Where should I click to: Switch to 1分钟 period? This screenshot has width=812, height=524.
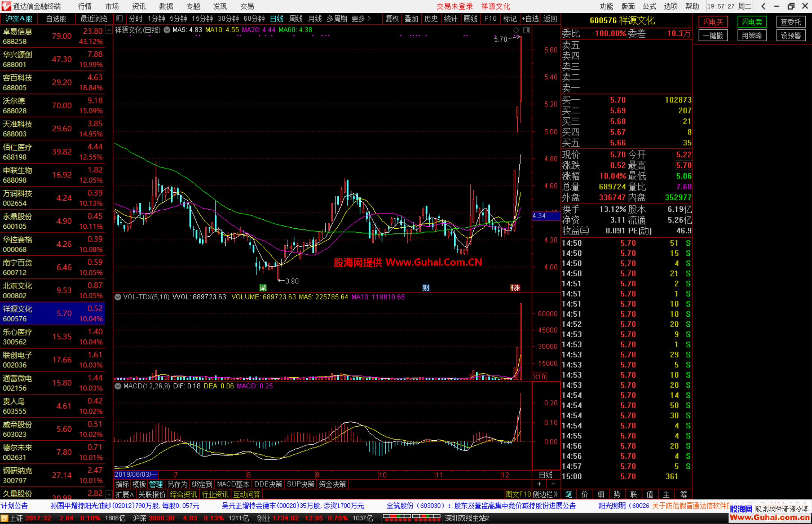tap(156, 18)
